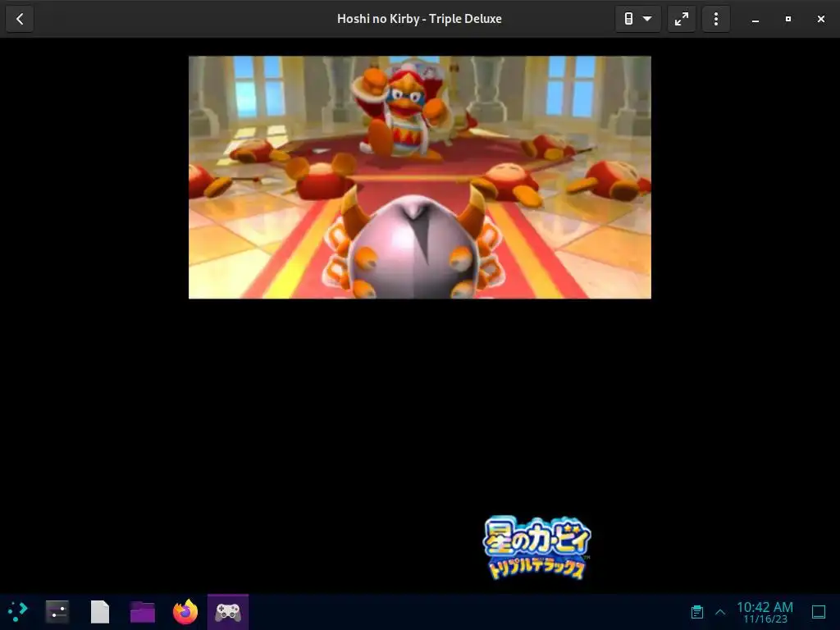
Task: Open the application launcher in the taskbar
Action: (18, 611)
